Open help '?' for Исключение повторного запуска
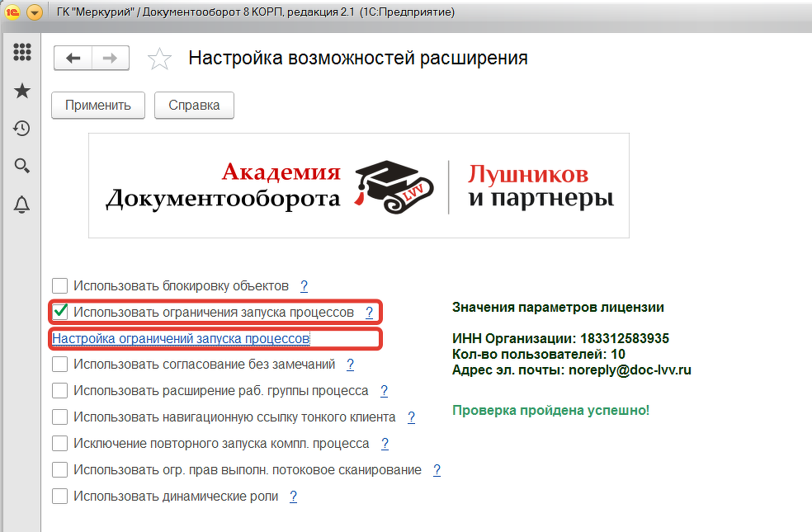812x532 pixels. pyautogui.click(x=385, y=444)
